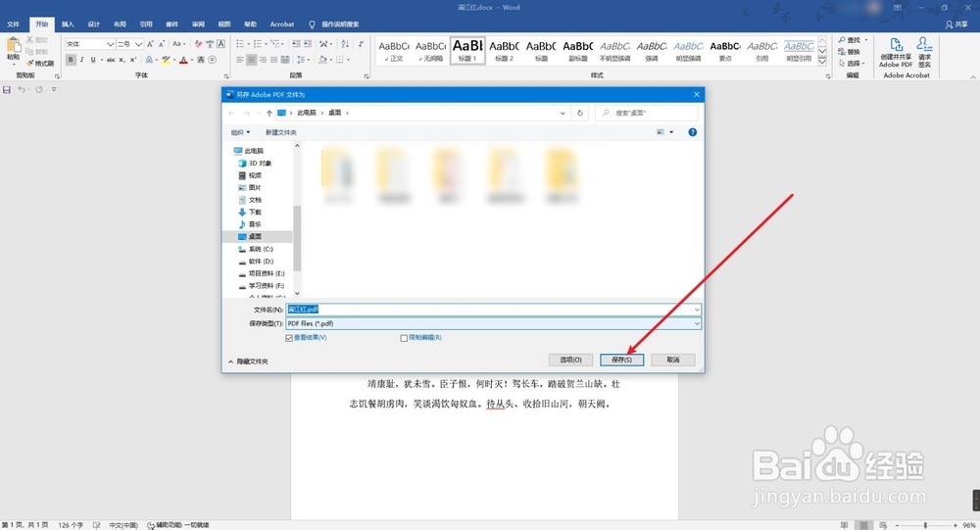This screenshot has width=980, height=530.
Task: Click the zoom slider in status bar
Action: 926,525
